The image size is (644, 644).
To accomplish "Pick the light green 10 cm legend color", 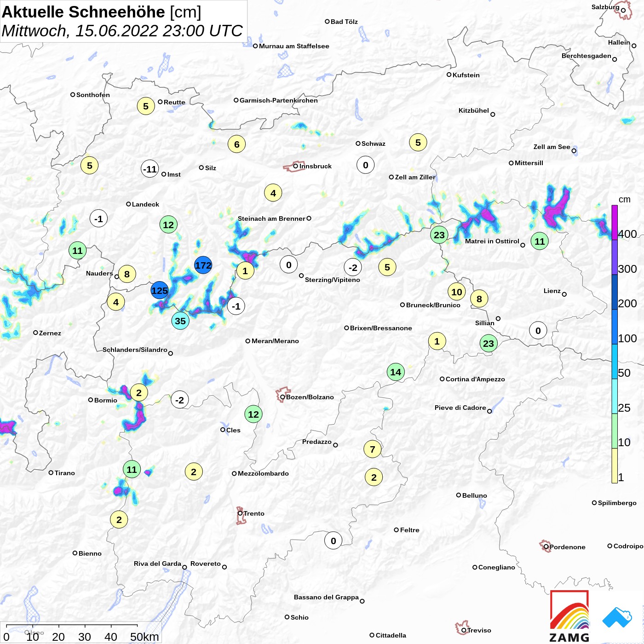I will click(x=615, y=431).
